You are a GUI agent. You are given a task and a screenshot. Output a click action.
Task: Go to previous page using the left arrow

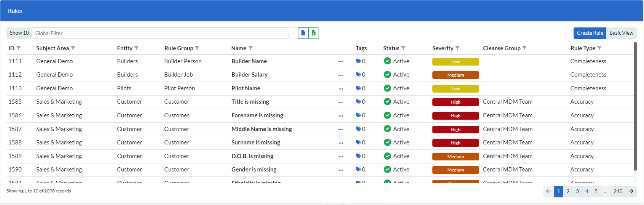(x=548, y=191)
